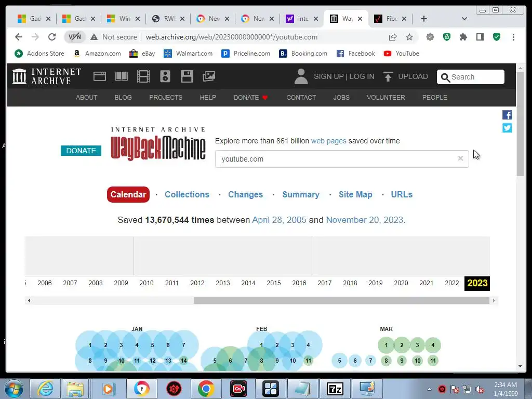Open captures for January 7
This screenshot has height=399, width=532.
coord(183,345)
